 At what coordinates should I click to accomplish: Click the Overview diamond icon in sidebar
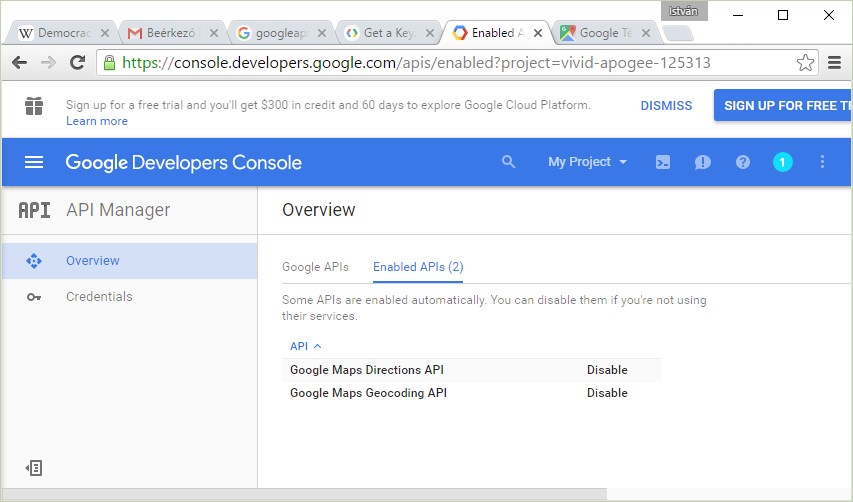coord(34,261)
